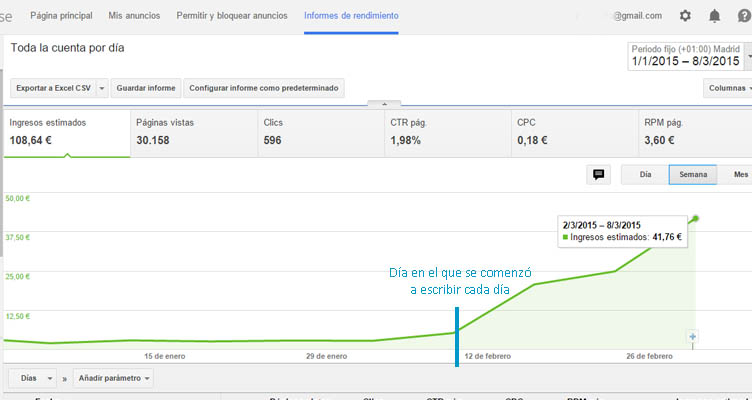Switch chart grouping to Mes

[x=738, y=174]
